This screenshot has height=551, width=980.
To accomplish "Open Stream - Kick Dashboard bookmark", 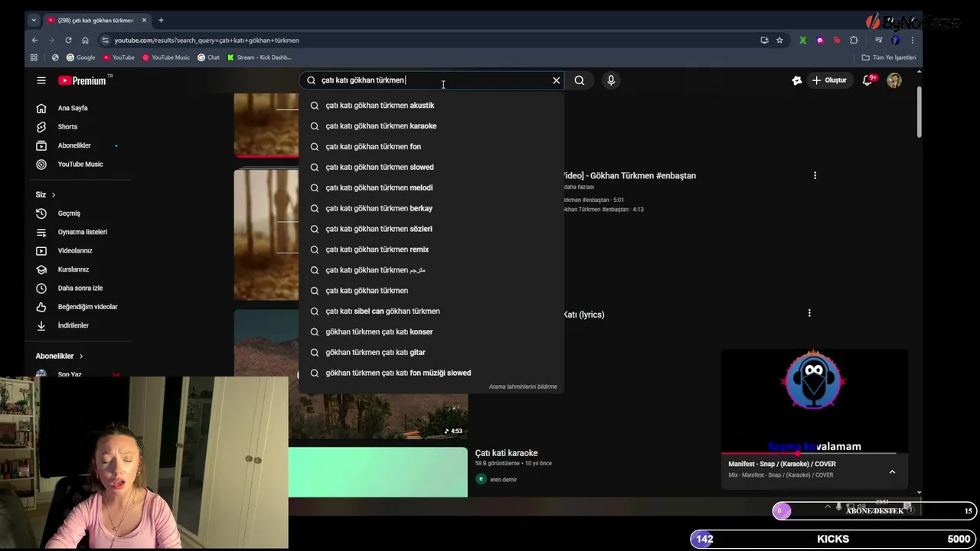I will [x=260, y=57].
